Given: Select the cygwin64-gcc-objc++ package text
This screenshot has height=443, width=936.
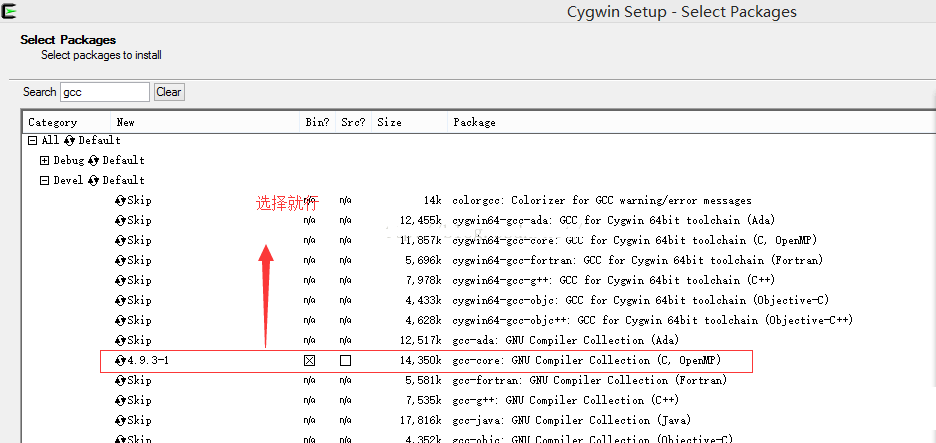Looking at the screenshot, I should [652, 321].
